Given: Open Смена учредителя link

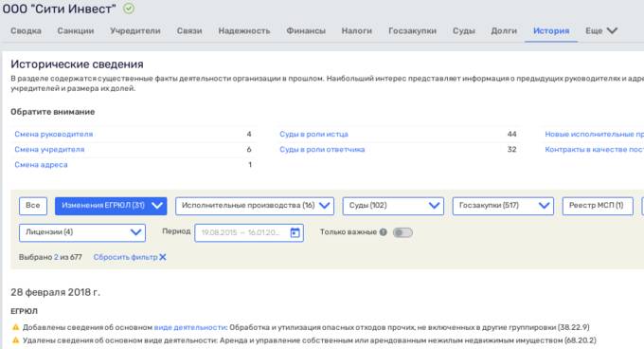Looking at the screenshot, I should [x=49, y=149].
